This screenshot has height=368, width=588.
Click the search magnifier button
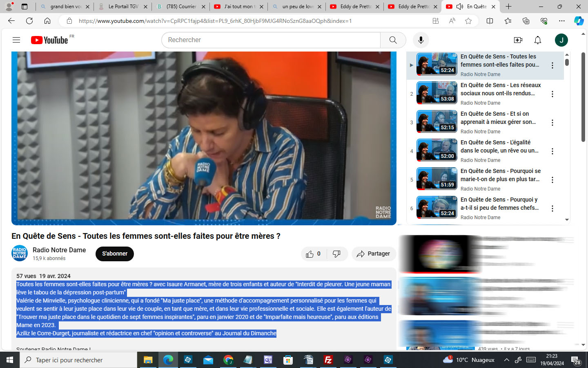coord(393,40)
